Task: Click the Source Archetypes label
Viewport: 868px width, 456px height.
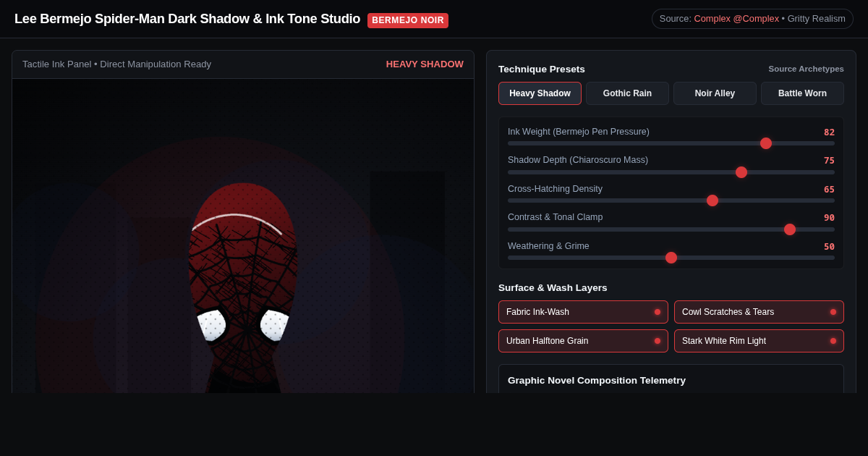Action: (806, 69)
